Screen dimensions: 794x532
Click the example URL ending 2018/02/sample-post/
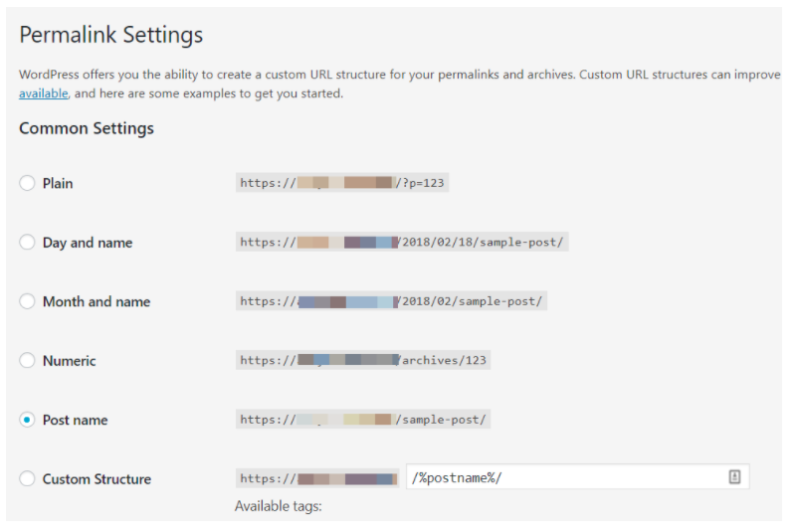pyautogui.click(x=391, y=301)
